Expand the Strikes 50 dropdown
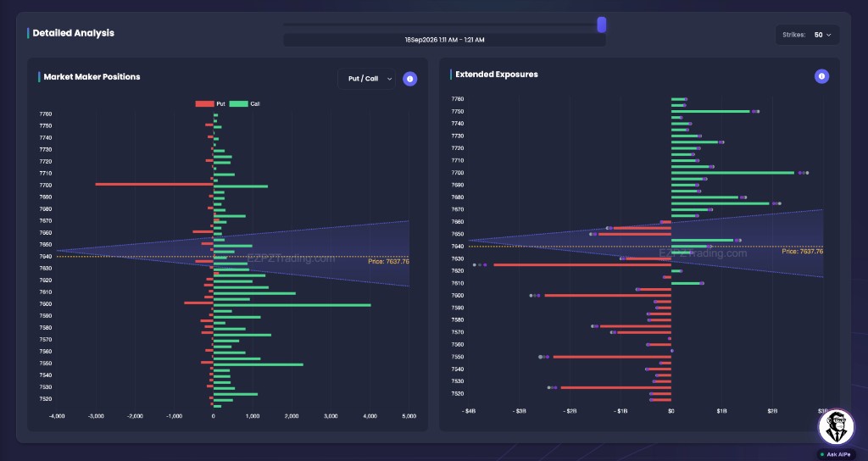Viewport: 868px width, 461px height. [807, 34]
